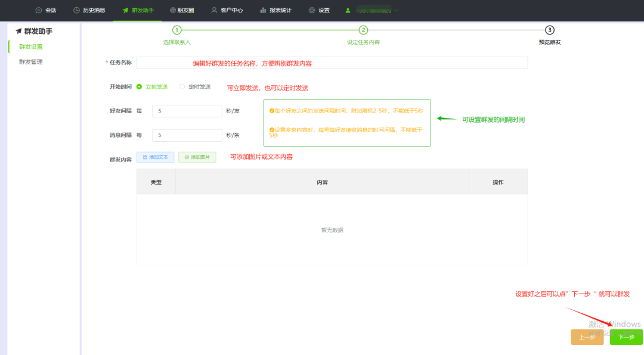Image resolution: width=644 pixels, height=355 pixels.
Task: Click the 群发助手 sidebar heading
Action: (x=38, y=31)
